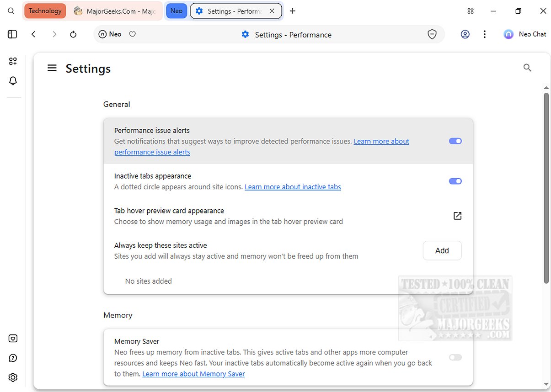Open the user profile icon
Screen dimensions: 551x392
click(465, 34)
